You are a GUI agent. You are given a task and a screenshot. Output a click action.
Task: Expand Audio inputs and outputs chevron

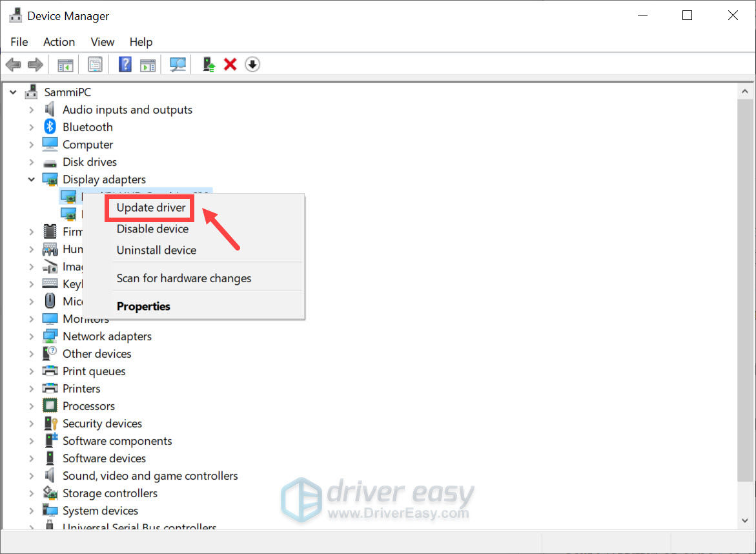32,110
